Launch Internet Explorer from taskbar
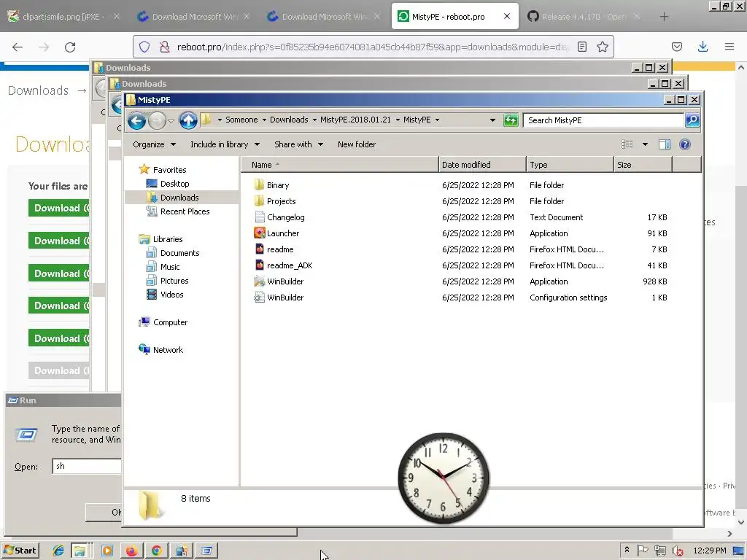Image resolution: width=747 pixels, height=560 pixels. [x=58, y=551]
